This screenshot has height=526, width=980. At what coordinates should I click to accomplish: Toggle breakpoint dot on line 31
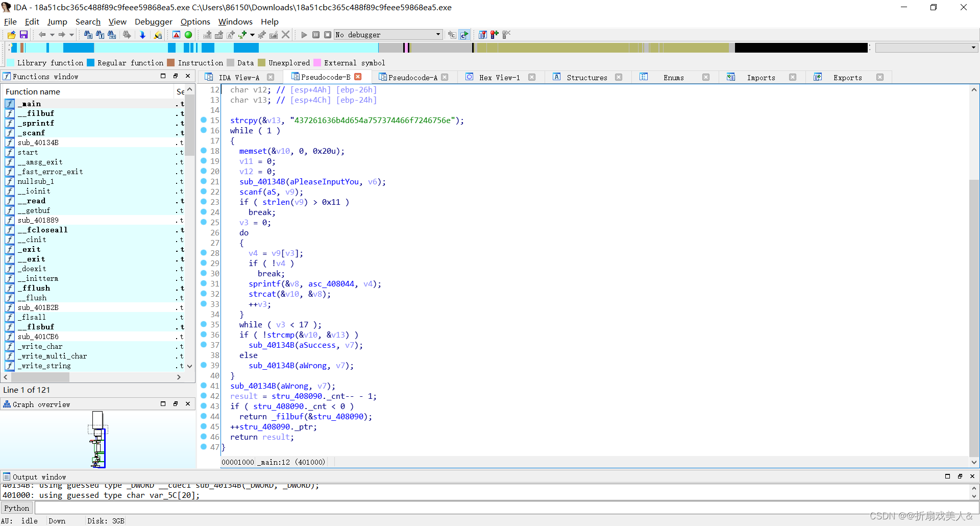click(204, 283)
